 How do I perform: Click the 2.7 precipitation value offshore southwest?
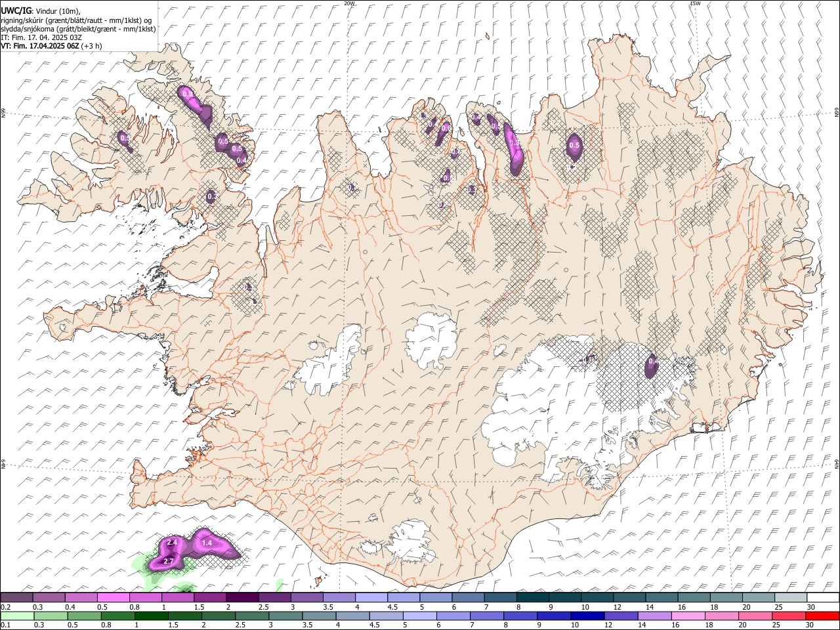click(x=169, y=561)
